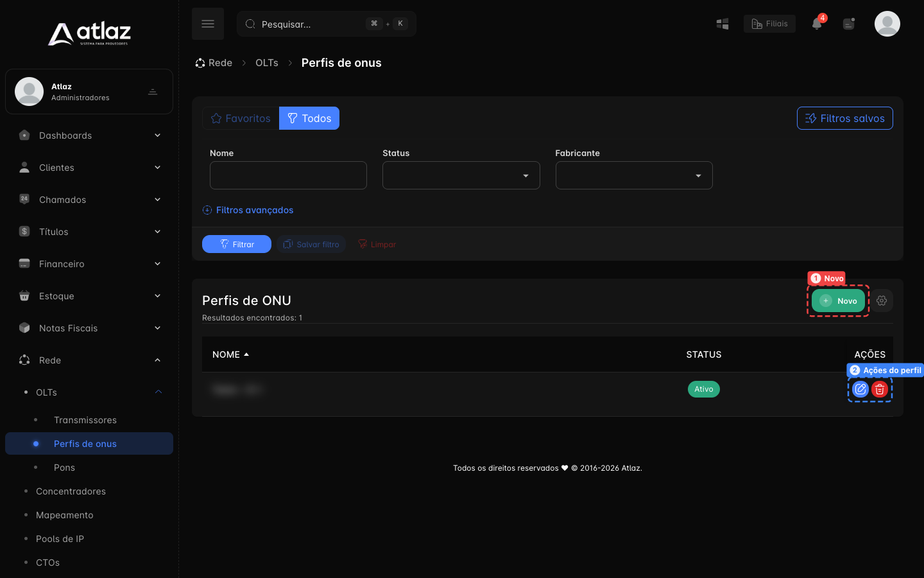924x578 pixels.
Task: Open Transmissores in the sidebar
Action: [85, 420]
